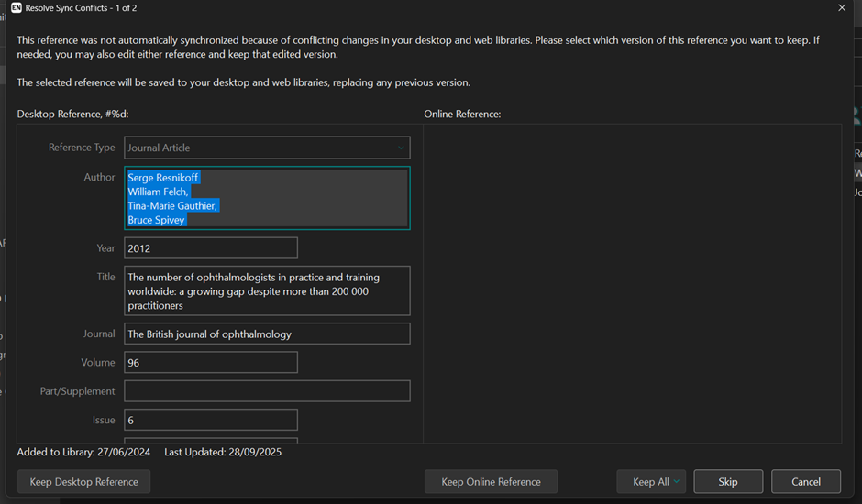Select the Journal field
This screenshot has width=862, height=504.
(267, 334)
